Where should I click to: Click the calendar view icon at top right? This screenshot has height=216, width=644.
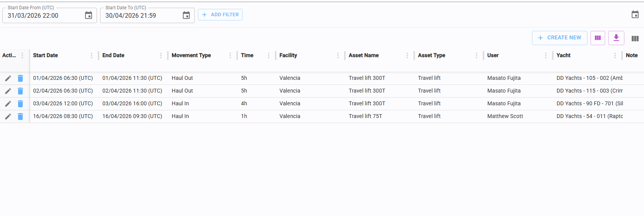[x=635, y=15]
